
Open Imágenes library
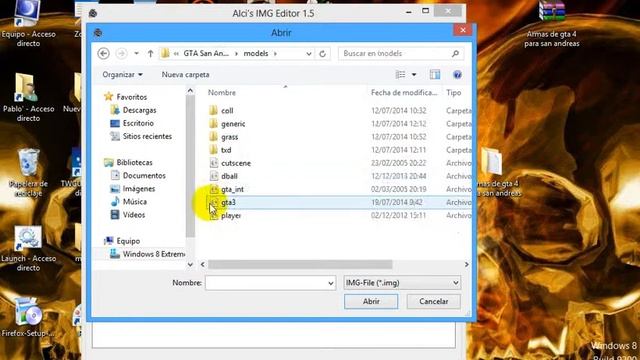pos(133,189)
